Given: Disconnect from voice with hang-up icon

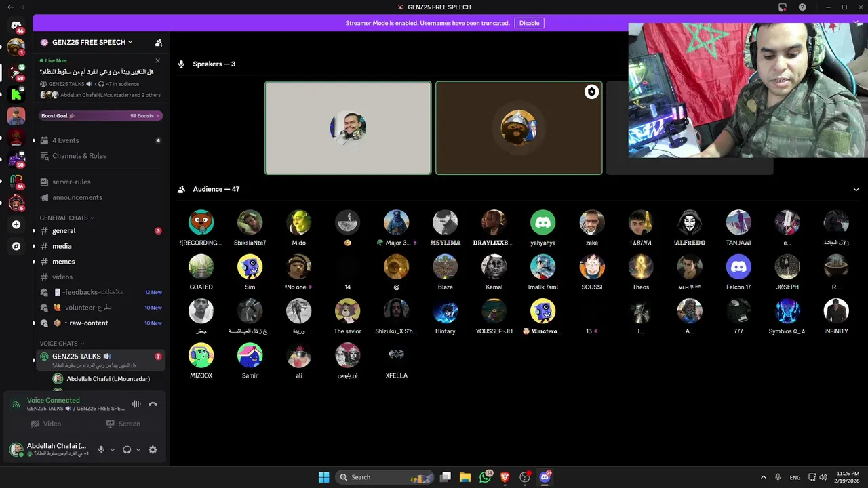Looking at the screenshot, I should coord(153,404).
